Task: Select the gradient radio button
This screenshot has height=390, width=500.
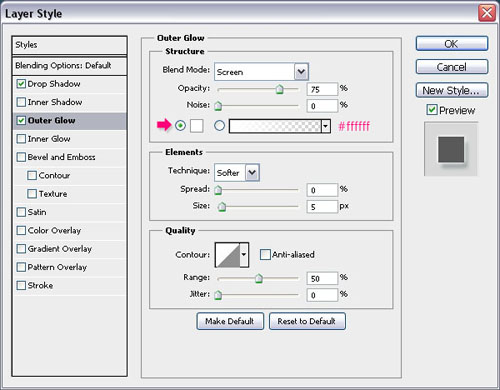Action: coord(219,126)
